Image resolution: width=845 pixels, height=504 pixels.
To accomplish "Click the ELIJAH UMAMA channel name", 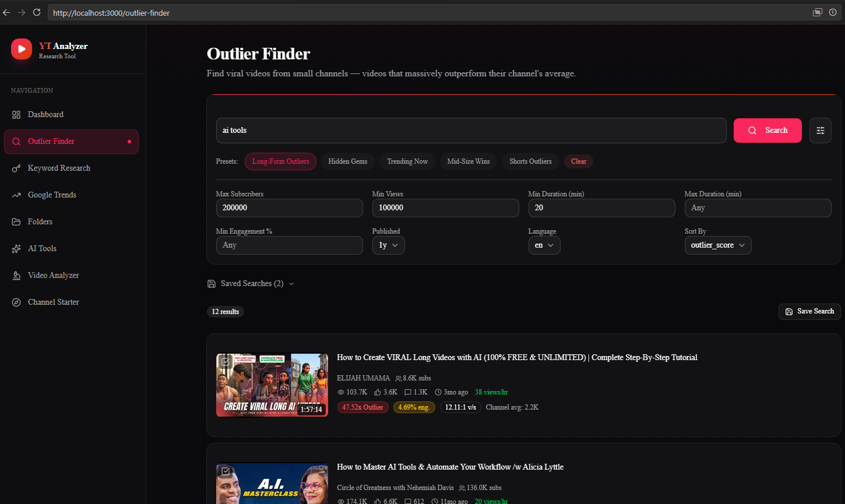I will tap(363, 378).
